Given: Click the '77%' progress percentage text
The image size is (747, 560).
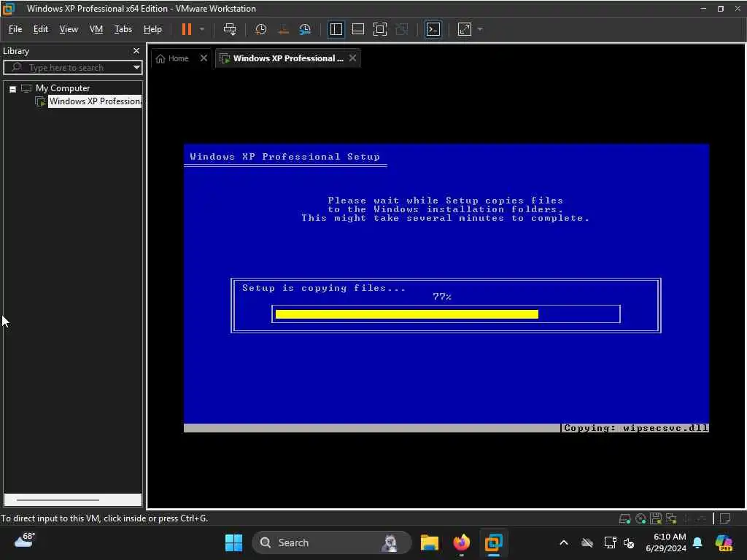Looking at the screenshot, I should pyautogui.click(x=442, y=297).
